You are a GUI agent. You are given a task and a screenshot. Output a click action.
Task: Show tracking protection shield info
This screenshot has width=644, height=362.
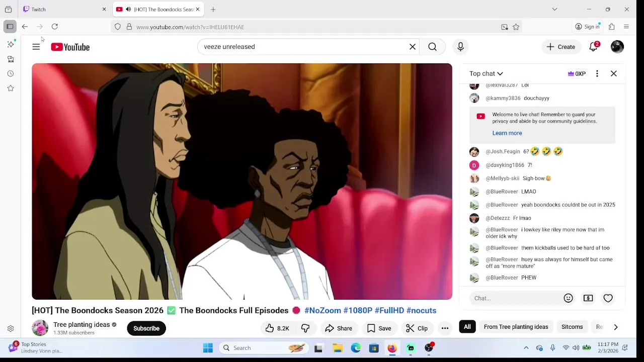click(118, 27)
